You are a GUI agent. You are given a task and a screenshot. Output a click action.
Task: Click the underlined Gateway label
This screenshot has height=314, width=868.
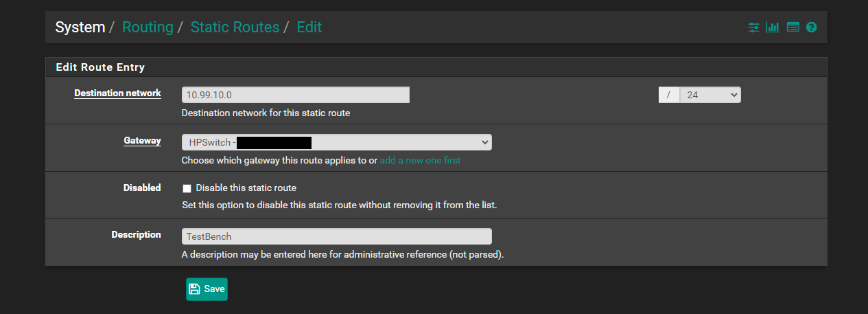[142, 141]
